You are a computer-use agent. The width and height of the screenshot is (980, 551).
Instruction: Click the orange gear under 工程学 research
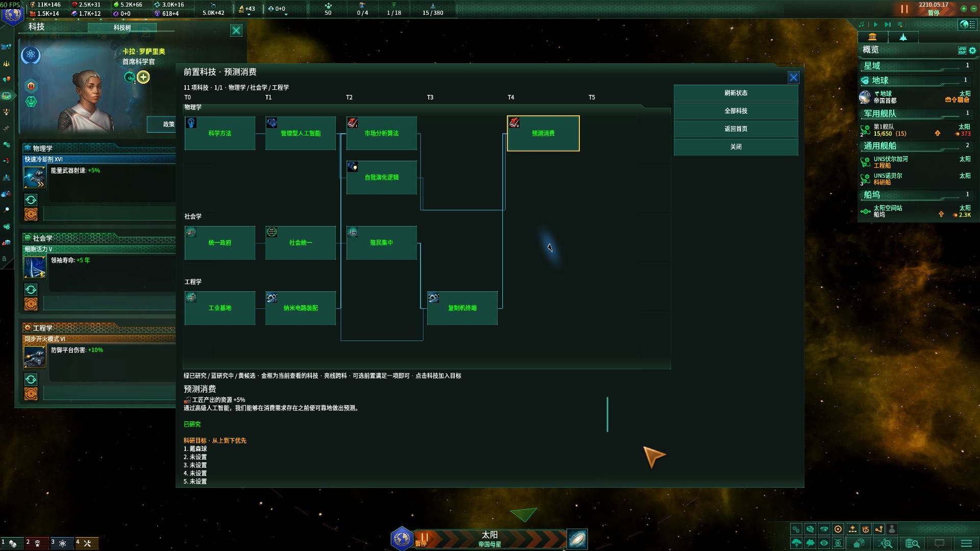point(31,394)
